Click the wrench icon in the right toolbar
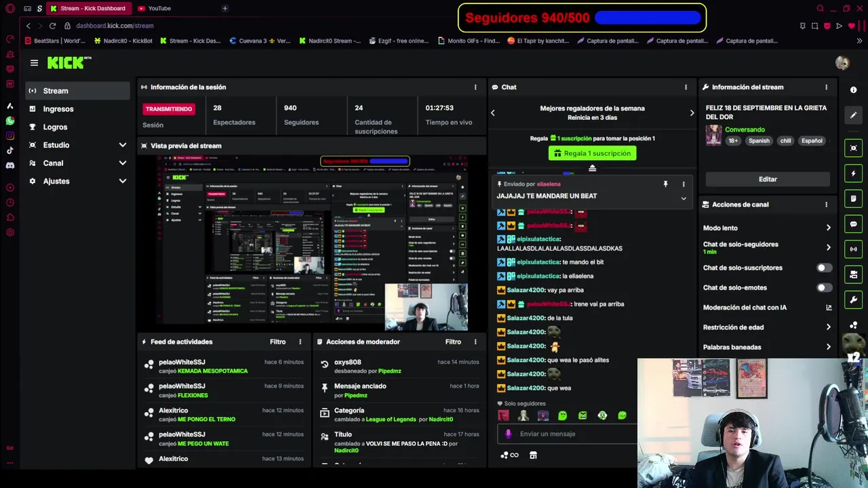868x488 pixels. click(853, 300)
